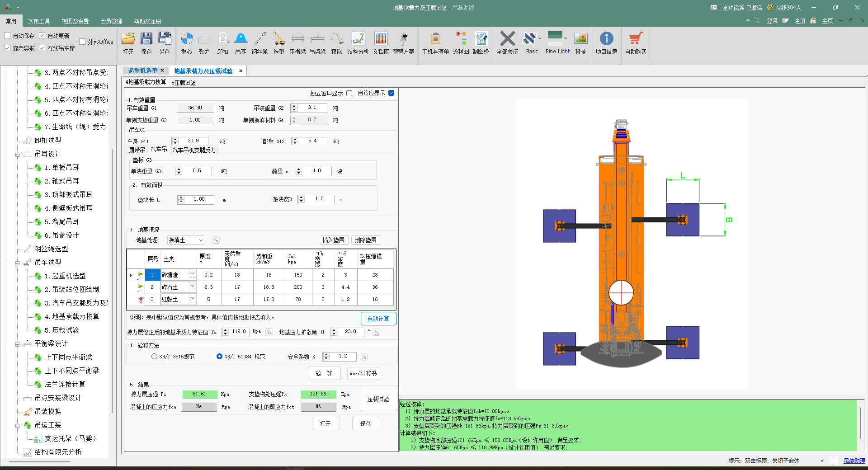The width and height of the screenshot is (868, 470).
Task: Enable the 独立窗口显示 checkbox
Action: (349, 93)
